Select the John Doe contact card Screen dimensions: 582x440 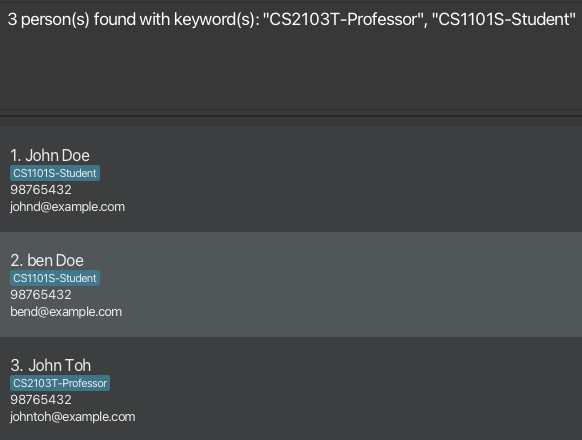click(x=291, y=179)
